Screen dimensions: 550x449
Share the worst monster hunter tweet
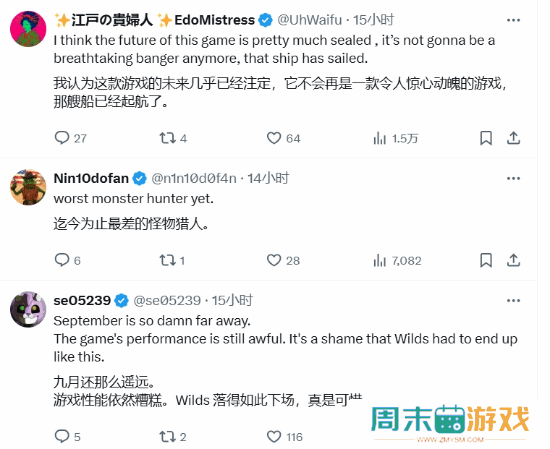point(513,260)
